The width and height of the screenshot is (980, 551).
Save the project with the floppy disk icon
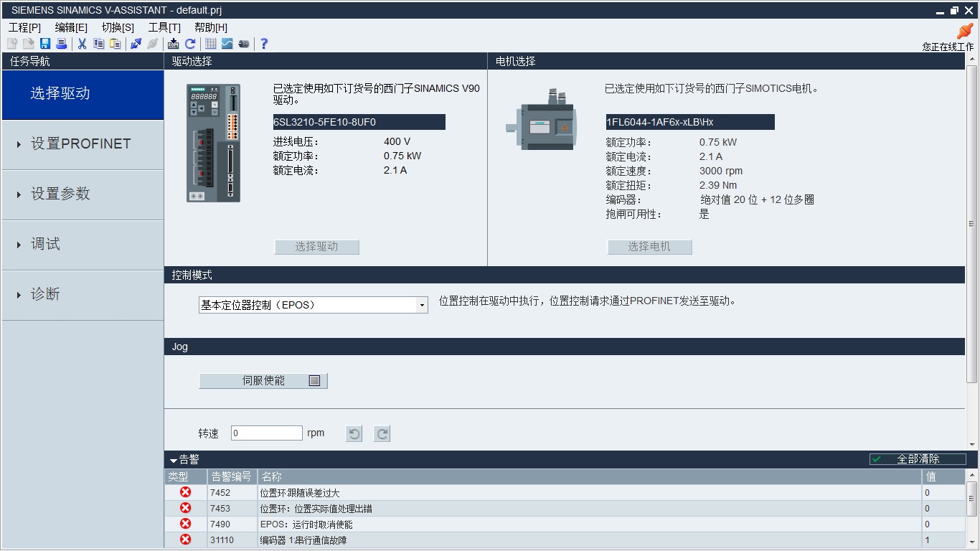[45, 44]
